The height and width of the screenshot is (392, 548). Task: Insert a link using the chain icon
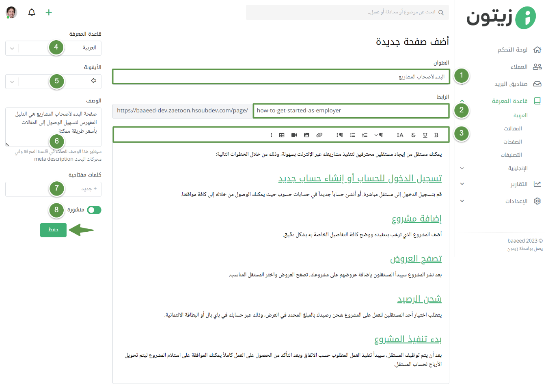319,135
